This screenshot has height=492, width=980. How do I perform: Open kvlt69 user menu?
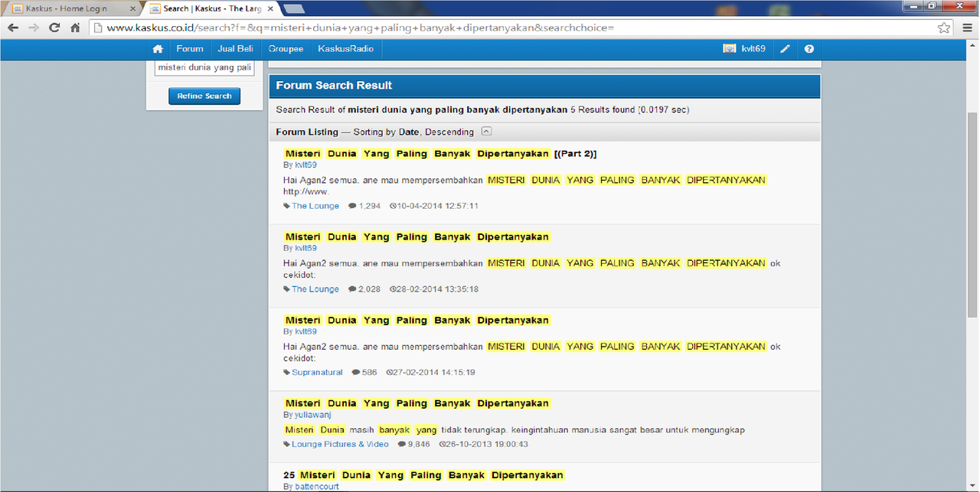pos(753,49)
